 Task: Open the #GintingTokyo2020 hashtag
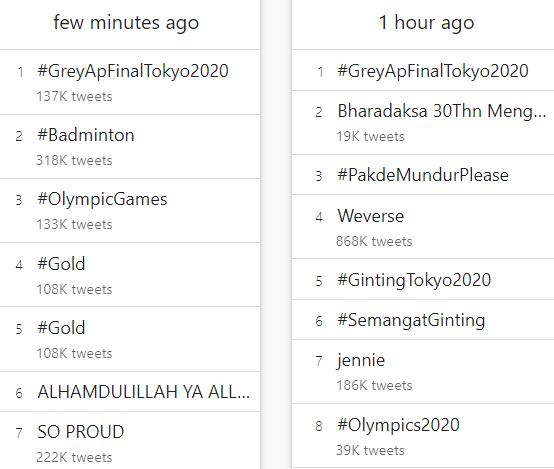pos(414,280)
